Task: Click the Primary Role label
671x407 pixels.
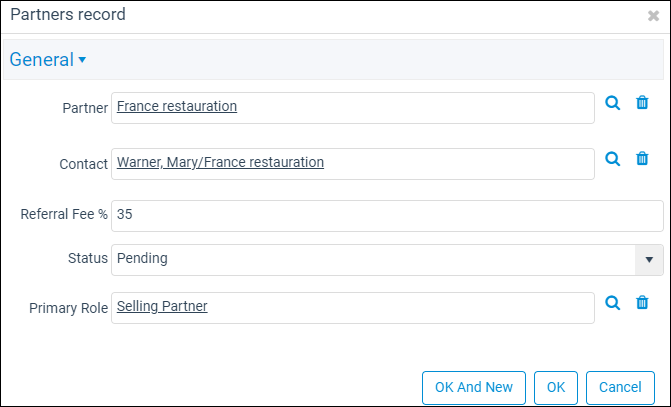Action: (68, 308)
